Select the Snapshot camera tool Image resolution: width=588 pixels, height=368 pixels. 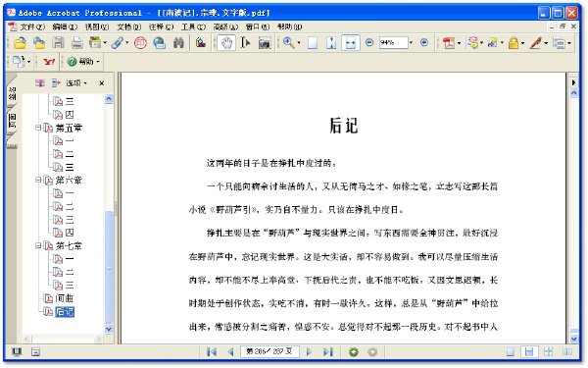click(265, 43)
